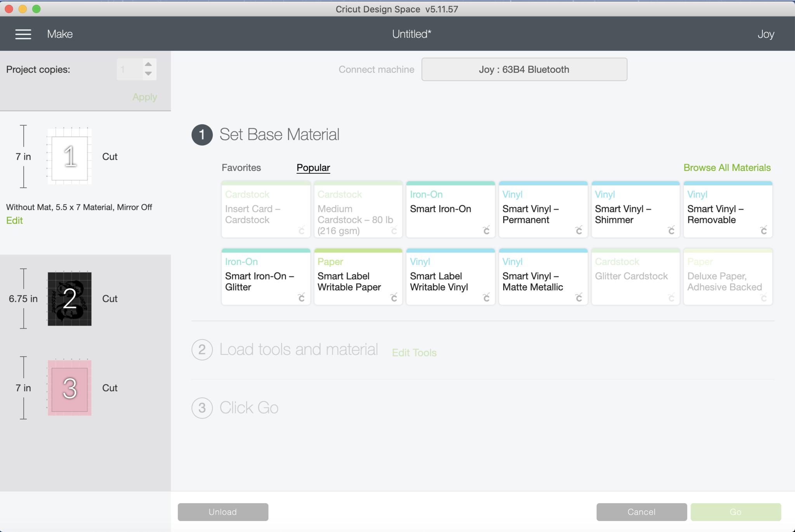The image size is (795, 532).
Task: Click Edit link under mat 1 settings
Action: [x=14, y=220]
